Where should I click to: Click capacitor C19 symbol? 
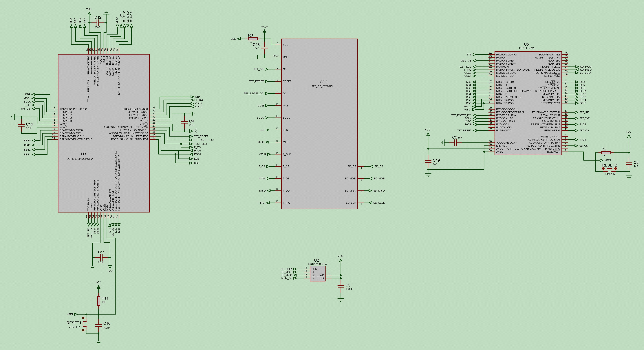point(428,162)
